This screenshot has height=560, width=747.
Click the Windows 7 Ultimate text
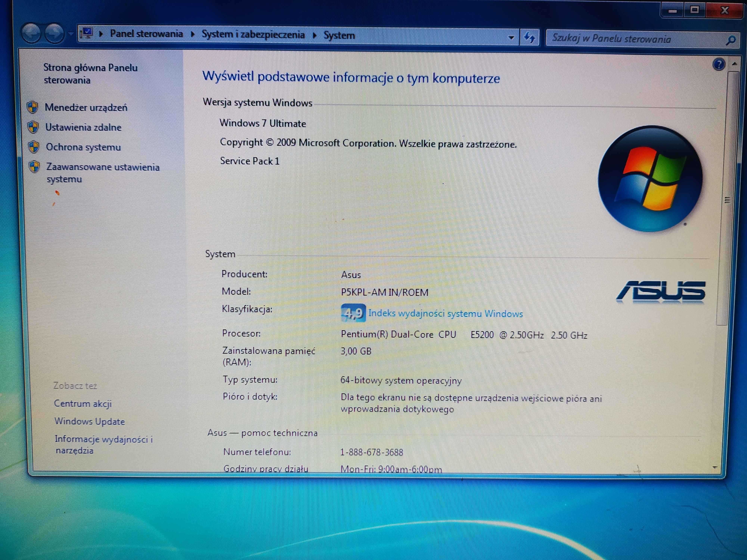(x=263, y=123)
